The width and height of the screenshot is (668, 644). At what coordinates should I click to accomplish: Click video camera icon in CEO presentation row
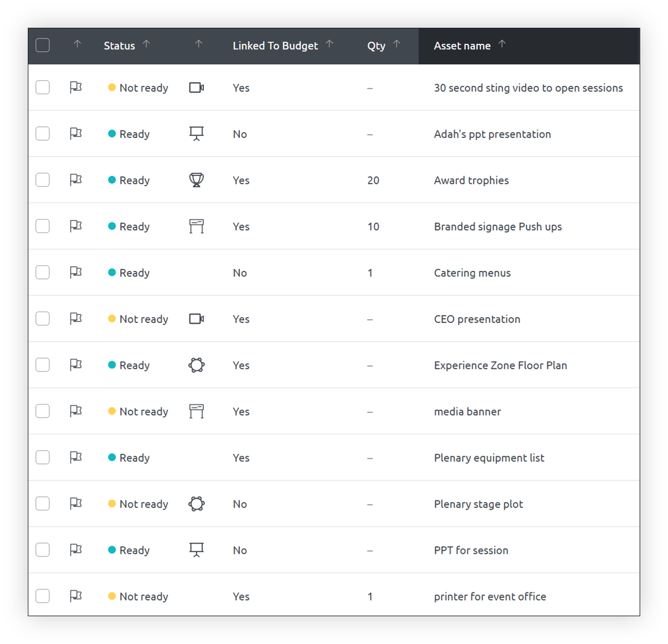click(196, 319)
